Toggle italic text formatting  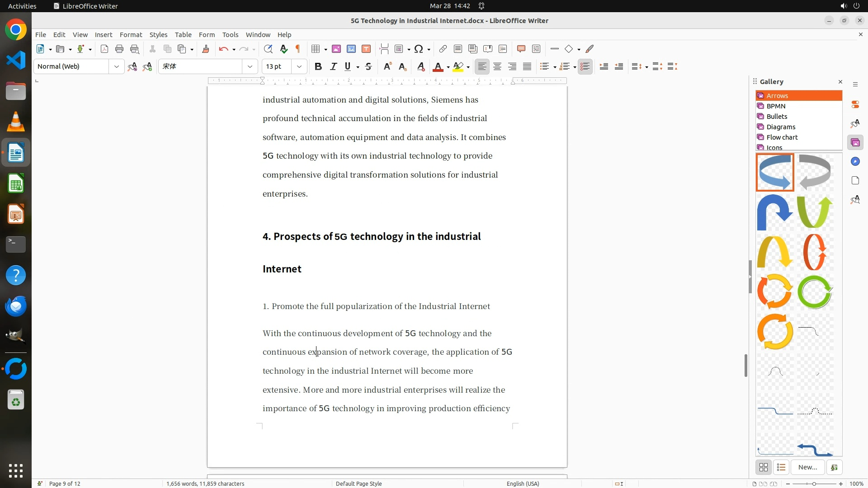333,67
